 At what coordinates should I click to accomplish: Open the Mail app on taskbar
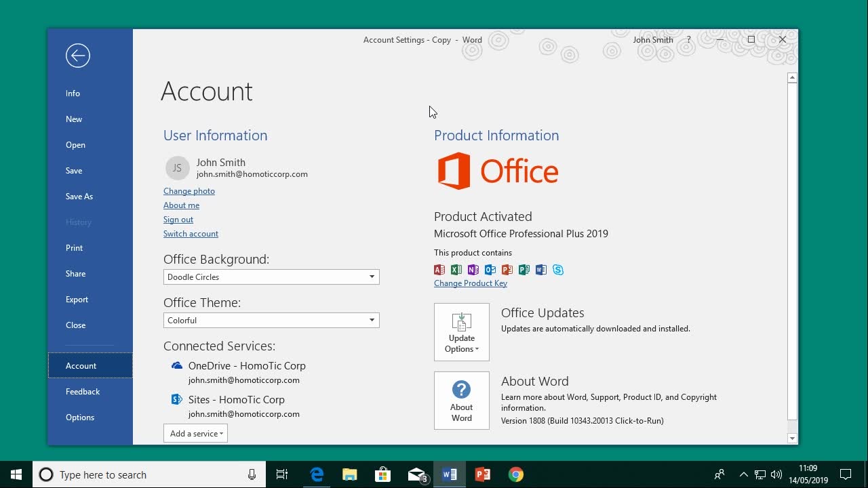(416, 474)
